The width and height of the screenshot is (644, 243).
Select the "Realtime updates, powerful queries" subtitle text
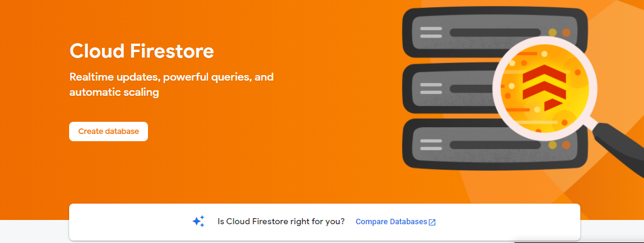(x=171, y=84)
